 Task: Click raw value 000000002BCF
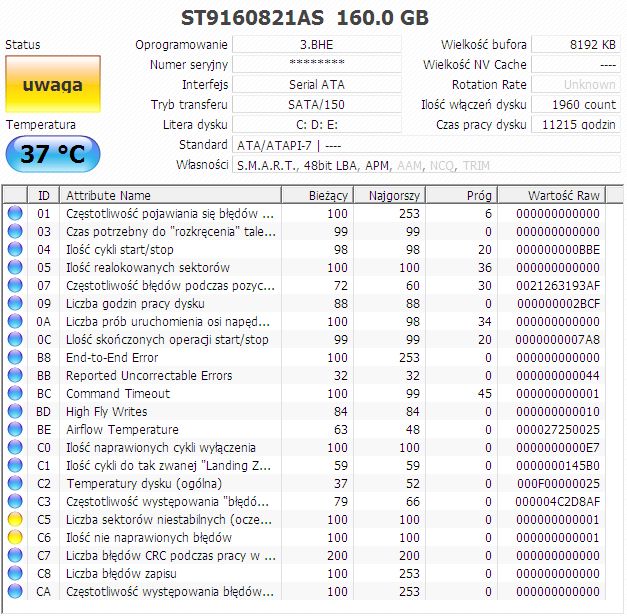[x=558, y=303]
